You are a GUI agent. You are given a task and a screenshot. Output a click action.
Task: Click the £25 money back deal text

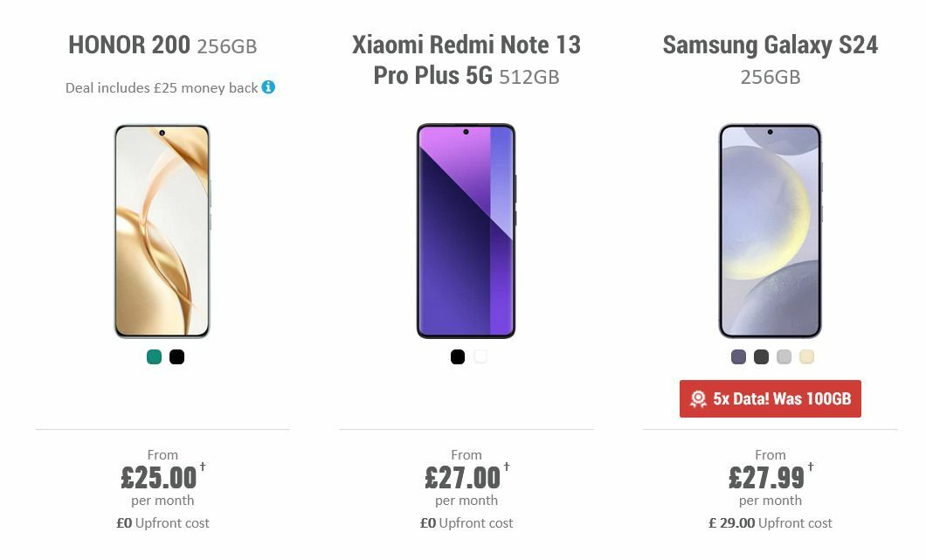[162, 87]
